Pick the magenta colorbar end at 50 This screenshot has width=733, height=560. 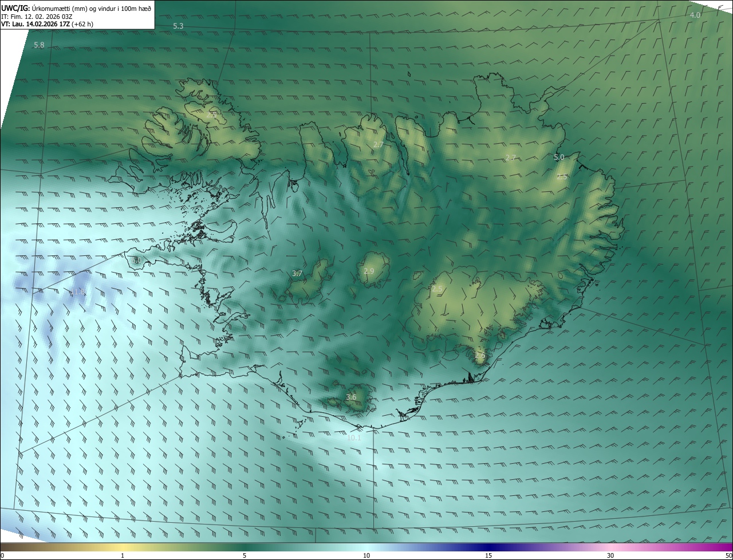727,547
